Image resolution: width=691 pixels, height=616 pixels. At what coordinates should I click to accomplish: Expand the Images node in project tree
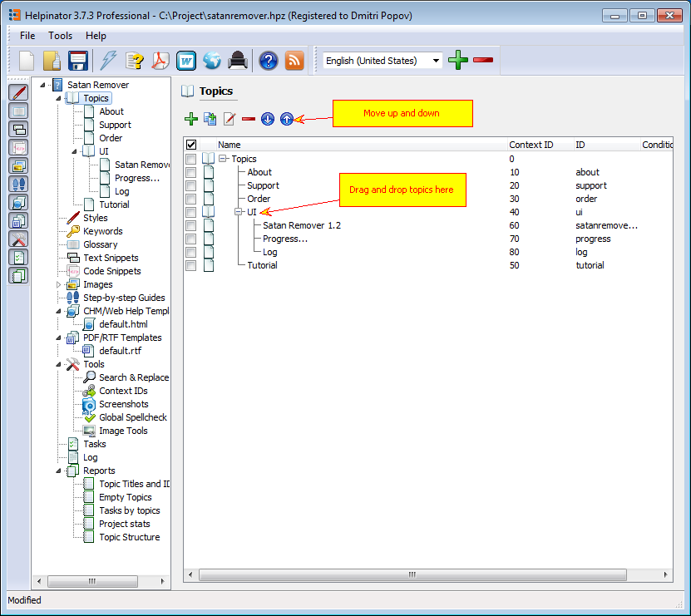pyautogui.click(x=59, y=284)
